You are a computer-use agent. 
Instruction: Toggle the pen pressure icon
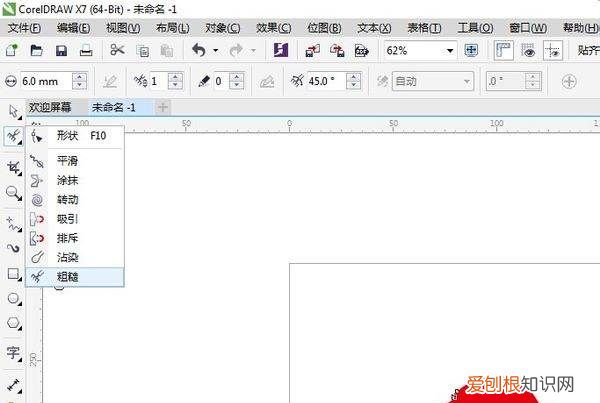(110, 81)
